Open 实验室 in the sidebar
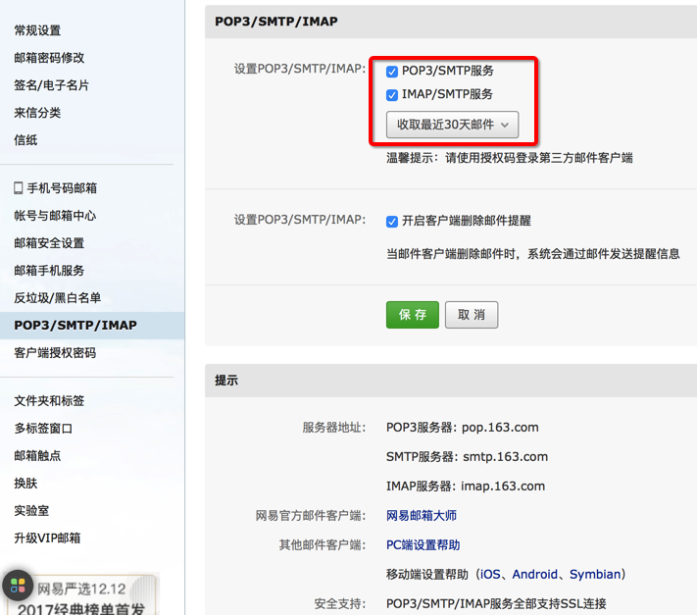Image resolution: width=697 pixels, height=616 pixels. click(x=31, y=511)
